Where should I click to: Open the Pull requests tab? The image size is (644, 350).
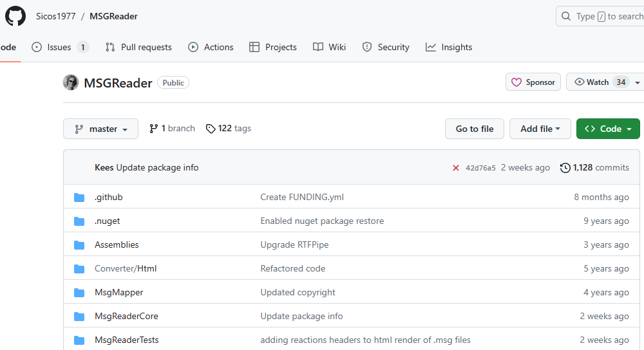point(138,47)
